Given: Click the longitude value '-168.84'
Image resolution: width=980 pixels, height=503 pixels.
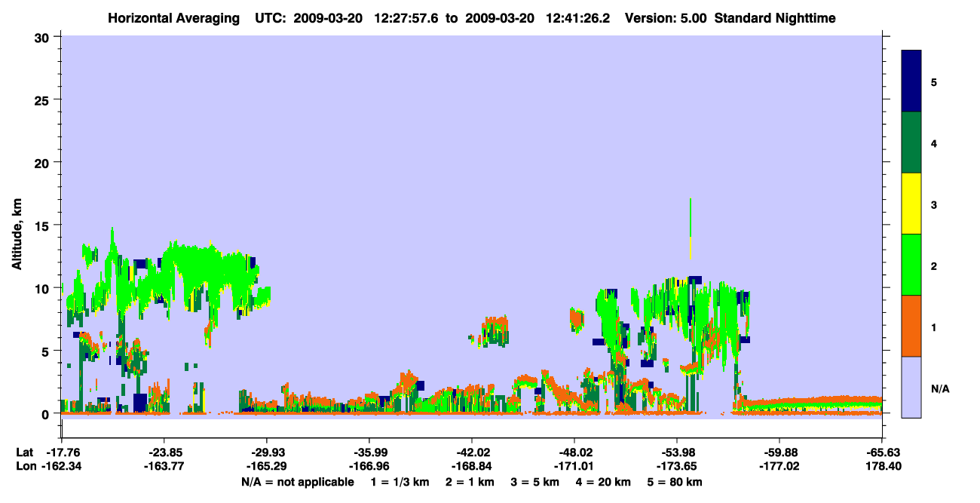Looking at the screenshot, I should coord(471,466).
